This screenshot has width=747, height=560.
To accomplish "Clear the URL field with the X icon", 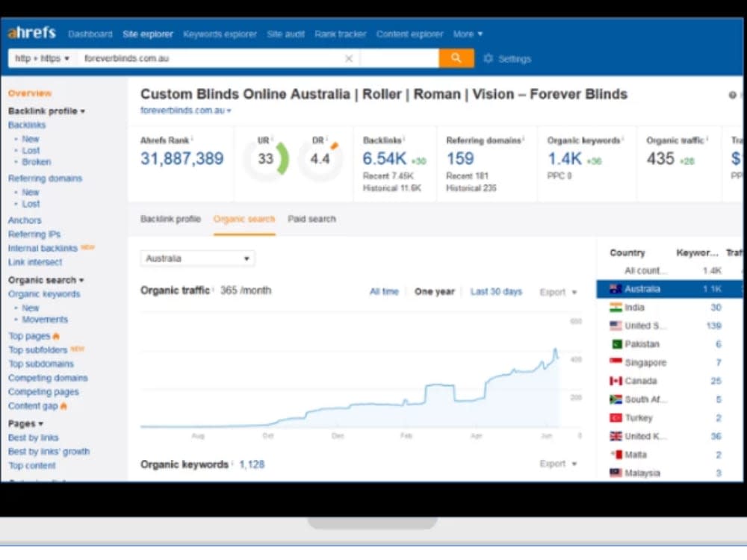I will pyautogui.click(x=349, y=58).
